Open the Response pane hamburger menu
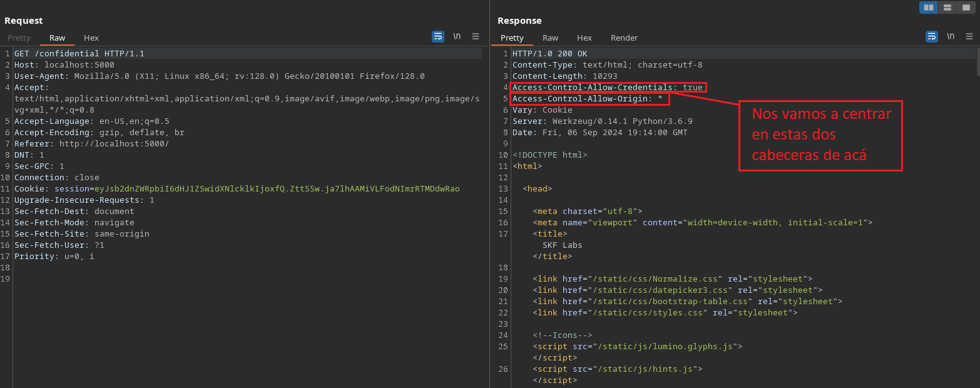Screen dimensions: 980x388 click(x=969, y=36)
